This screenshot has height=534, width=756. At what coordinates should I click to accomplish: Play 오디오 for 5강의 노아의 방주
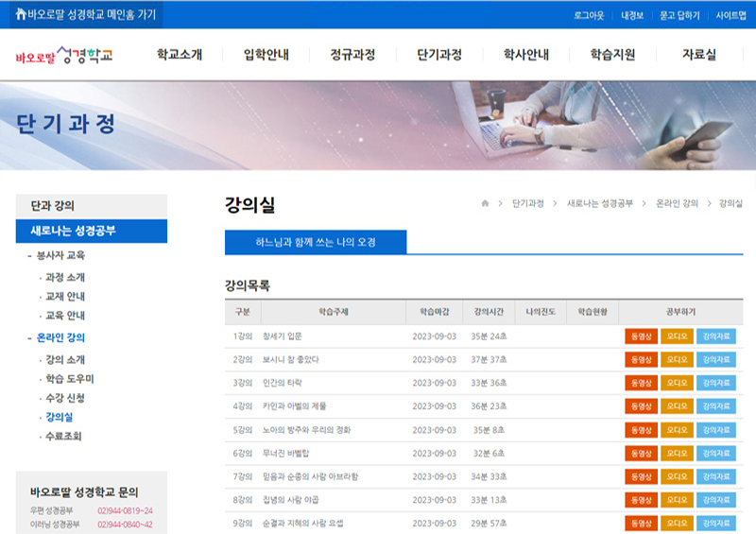click(677, 430)
